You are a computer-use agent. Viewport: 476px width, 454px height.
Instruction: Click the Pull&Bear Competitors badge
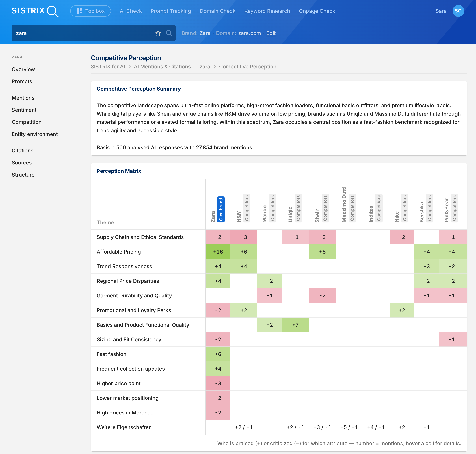point(454,208)
